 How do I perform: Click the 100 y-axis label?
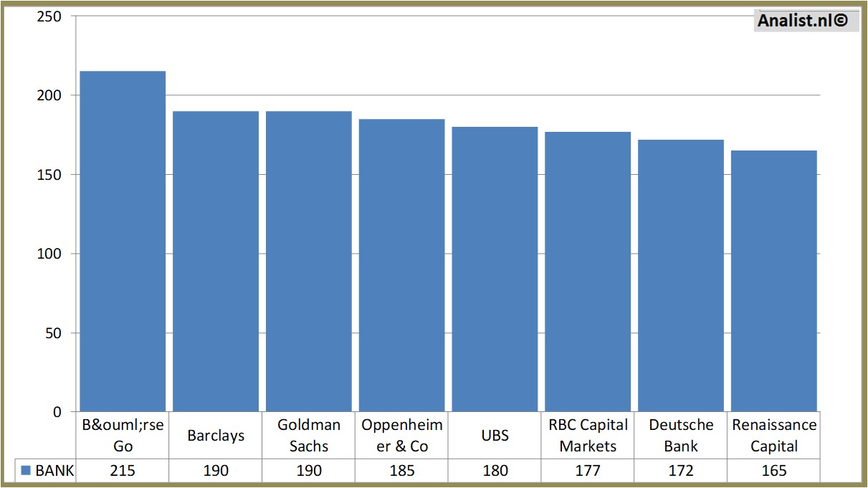pos(49,254)
